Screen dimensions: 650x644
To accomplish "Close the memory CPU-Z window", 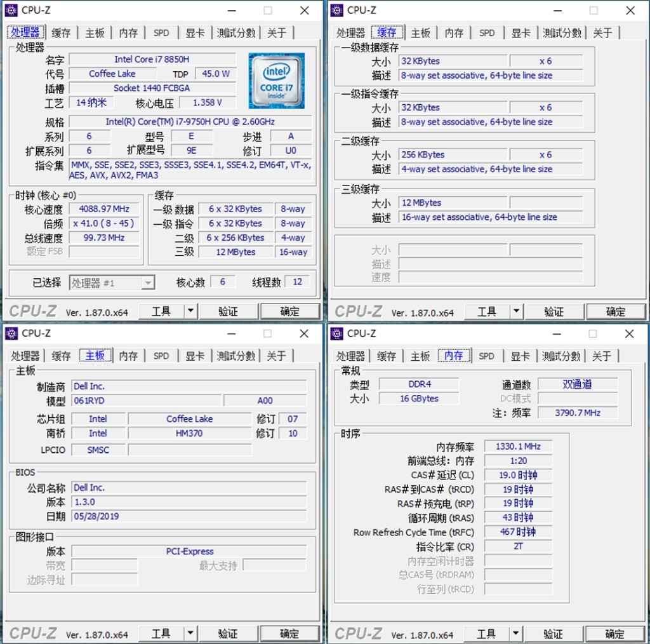I will tap(629, 333).
